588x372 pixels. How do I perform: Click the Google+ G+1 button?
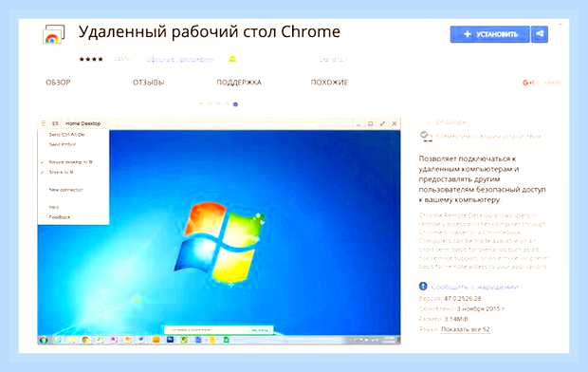point(528,83)
